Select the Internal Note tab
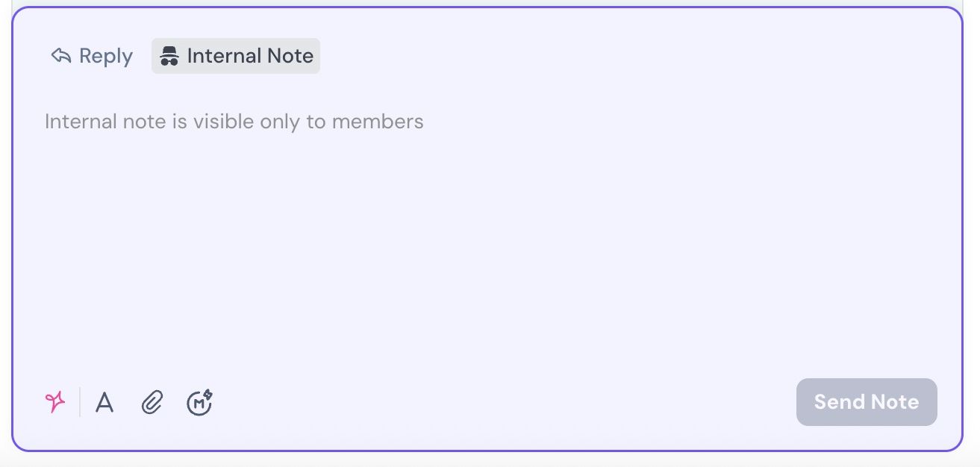This screenshot has width=980, height=467. tap(236, 56)
